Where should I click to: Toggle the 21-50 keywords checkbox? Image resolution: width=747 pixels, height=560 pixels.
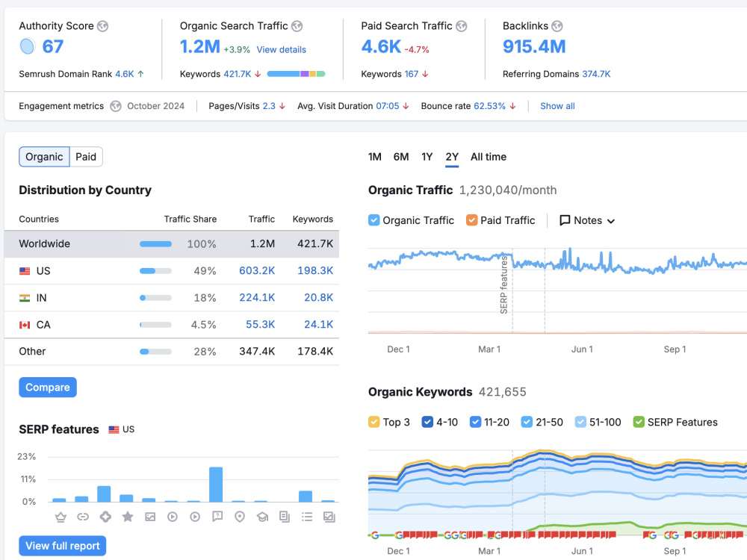coord(527,422)
